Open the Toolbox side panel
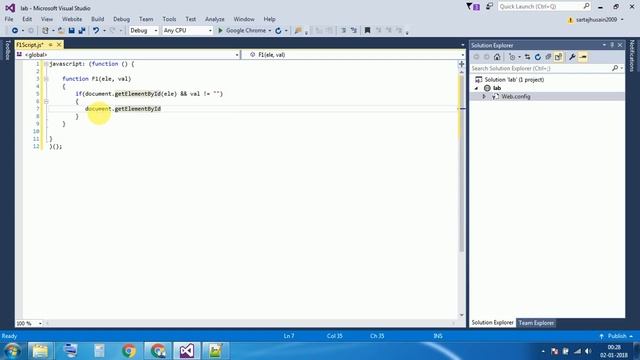This screenshot has width=640, height=360. pyautogui.click(x=7, y=50)
